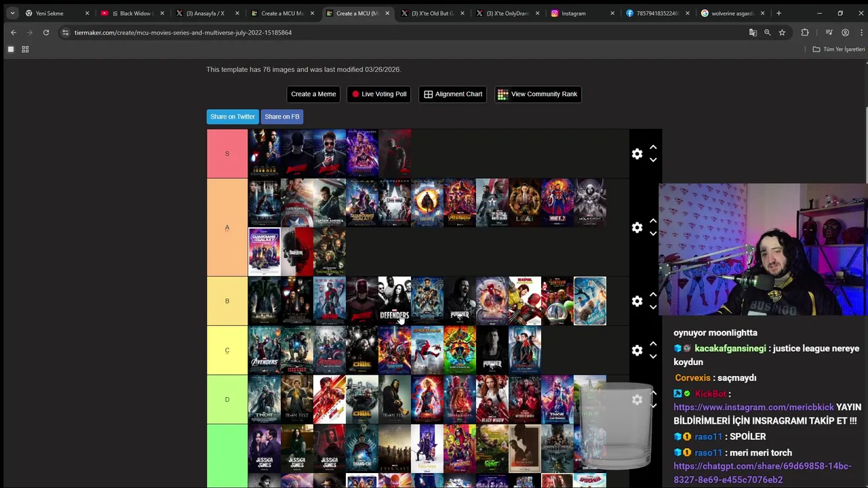Switch to the Yeni Sekme tab
The width and height of the screenshot is (868, 488).
pos(56,13)
